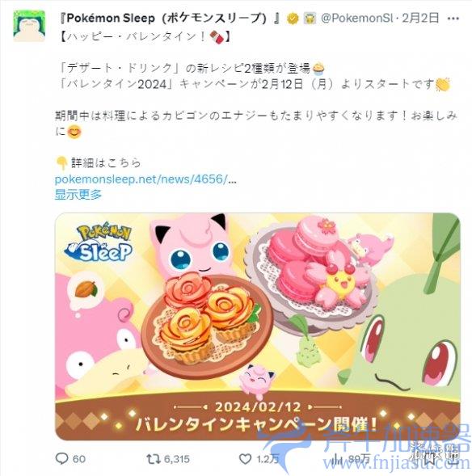View analytics via bar chart icon
472x476 pixels.
(337, 459)
